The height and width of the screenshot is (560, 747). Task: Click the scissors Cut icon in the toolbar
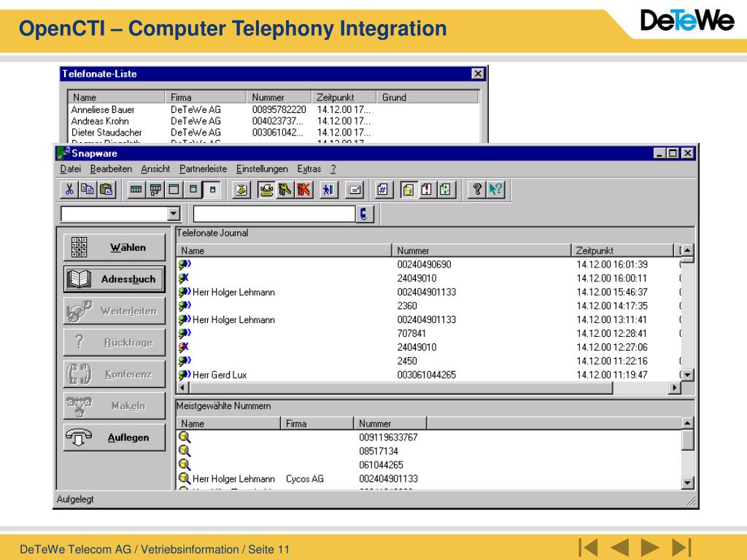pyautogui.click(x=69, y=190)
